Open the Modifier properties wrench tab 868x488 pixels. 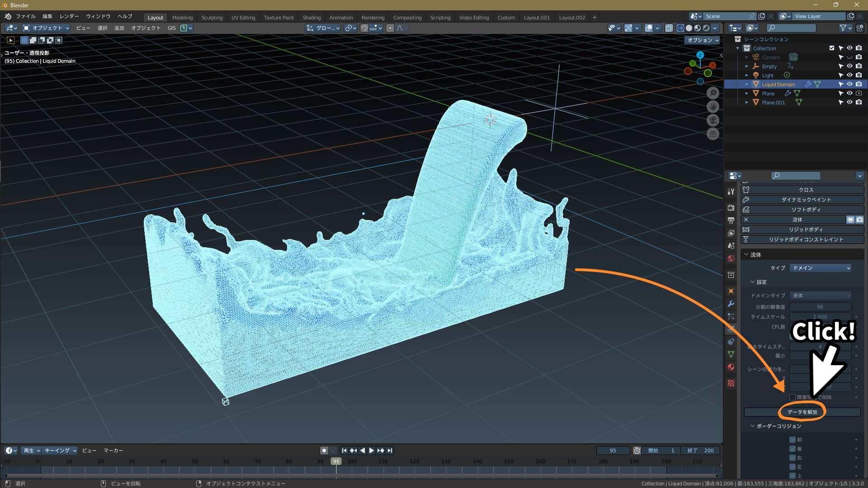point(731,304)
